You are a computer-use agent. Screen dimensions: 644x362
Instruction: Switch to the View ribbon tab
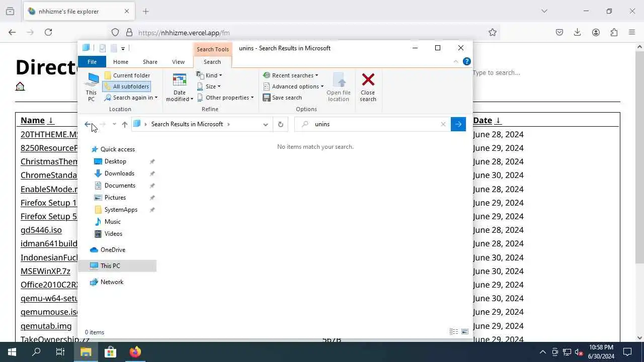178,62
